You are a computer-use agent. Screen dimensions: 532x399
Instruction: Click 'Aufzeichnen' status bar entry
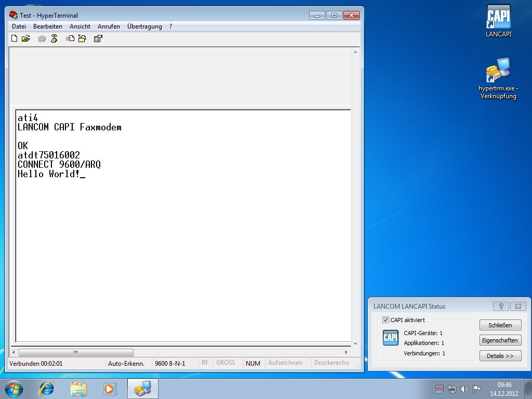pyautogui.click(x=285, y=363)
